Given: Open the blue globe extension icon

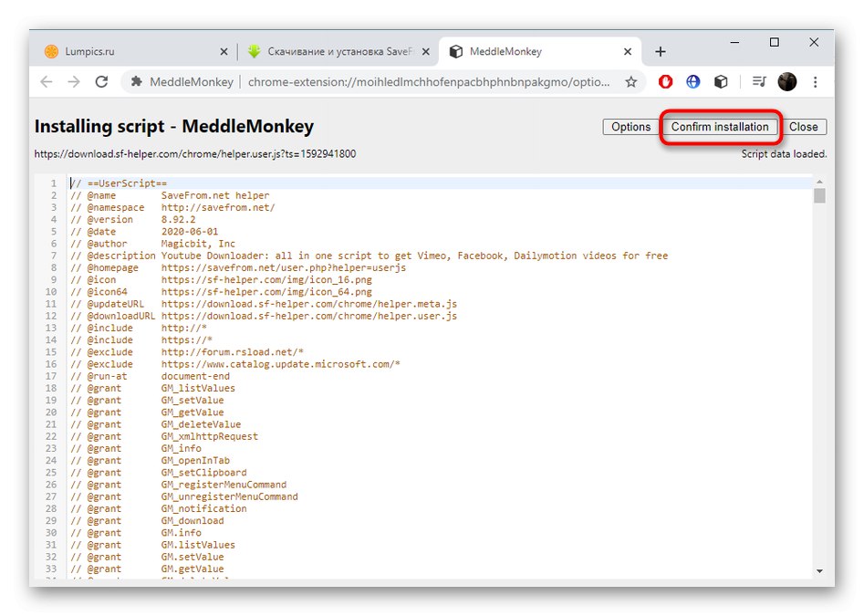Looking at the screenshot, I should 692,82.
